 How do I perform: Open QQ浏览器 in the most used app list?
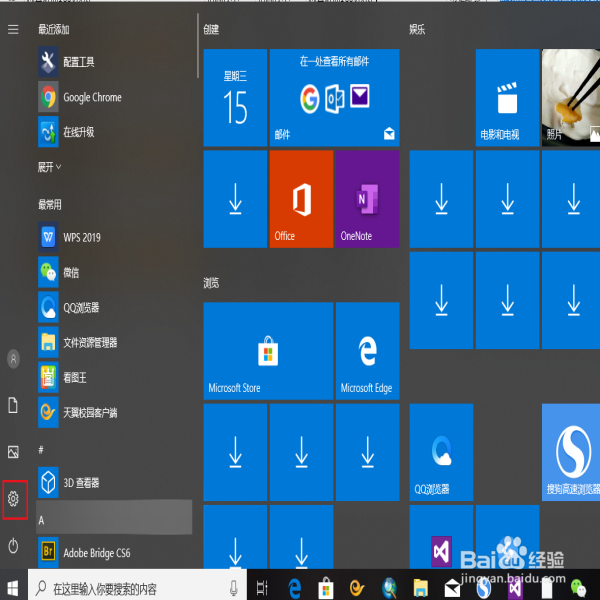[115, 307]
